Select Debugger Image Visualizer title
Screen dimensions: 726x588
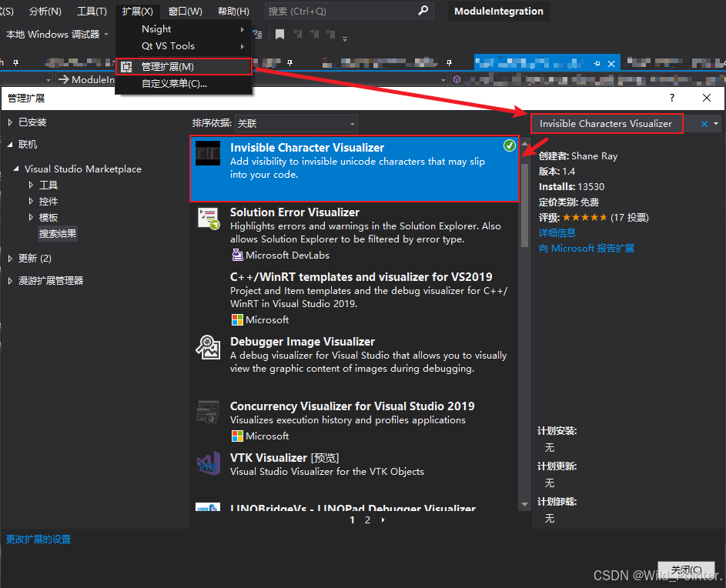303,341
